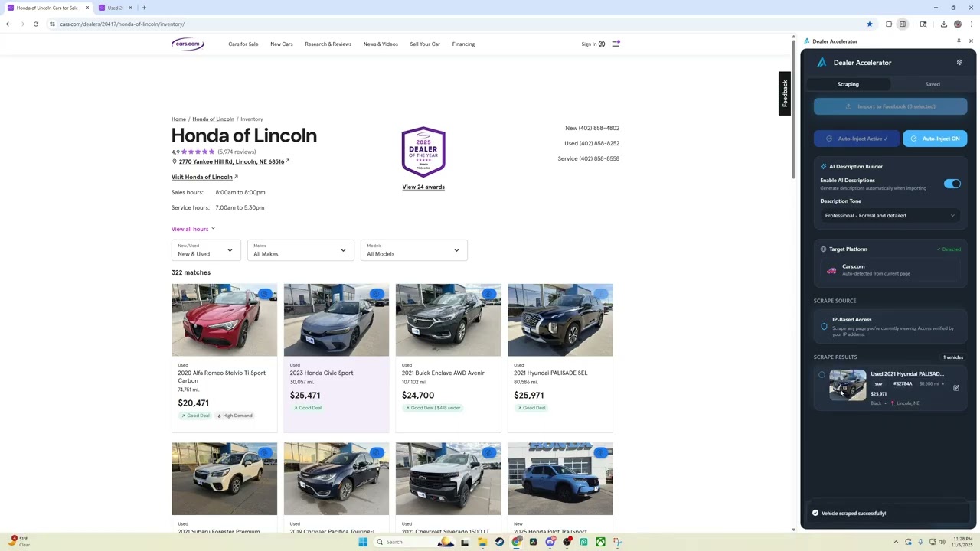The height and width of the screenshot is (551, 980).
Task: Click Import to Facebook button
Action: (x=890, y=106)
